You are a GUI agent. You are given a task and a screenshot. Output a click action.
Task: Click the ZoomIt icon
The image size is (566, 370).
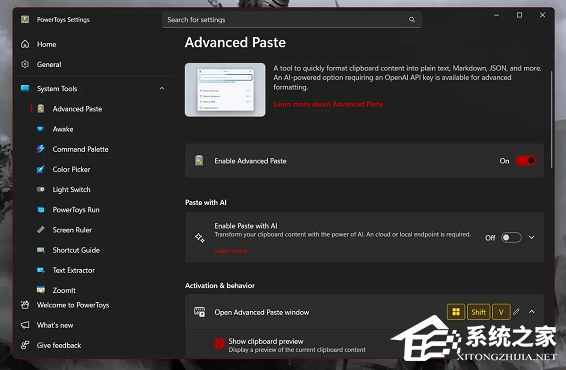[41, 290]
